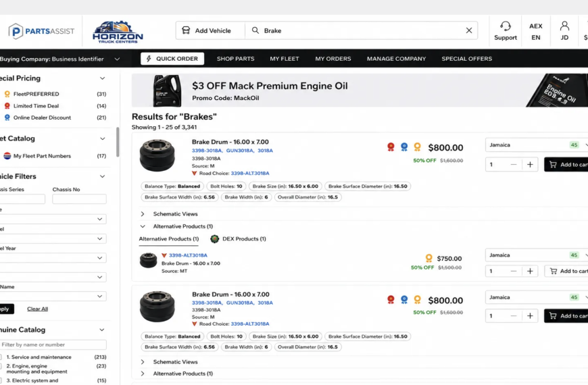Click the search magnifier icon
The height and width of the screenshot is (385, 588).
point(255,30)
